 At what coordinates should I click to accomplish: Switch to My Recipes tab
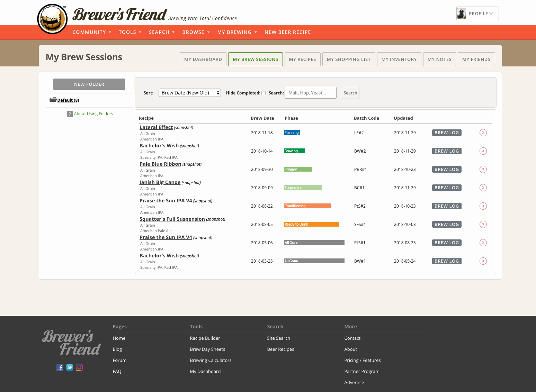pos(303,59)
